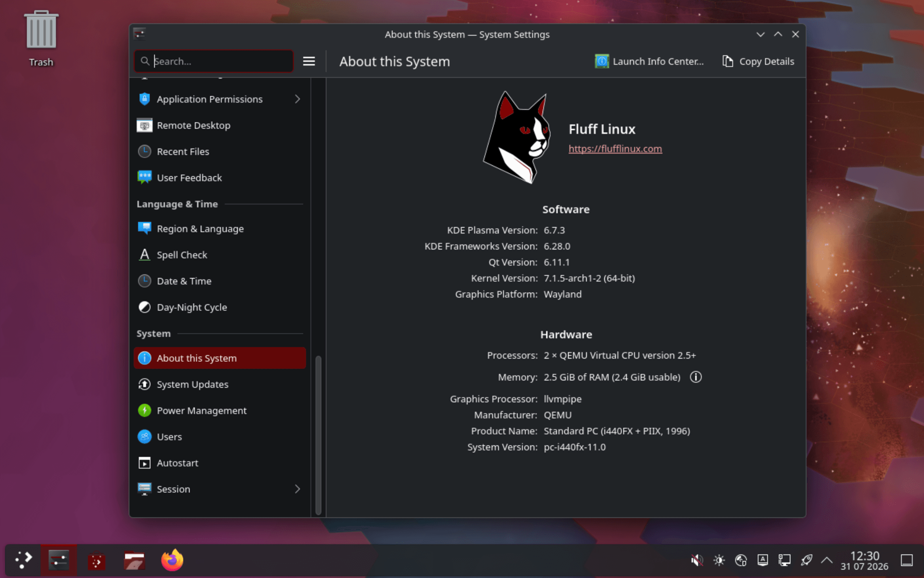Open User Feedback settings
This screenshot has height=578, width=924.
pyautogui.click(x=220, y=178)
